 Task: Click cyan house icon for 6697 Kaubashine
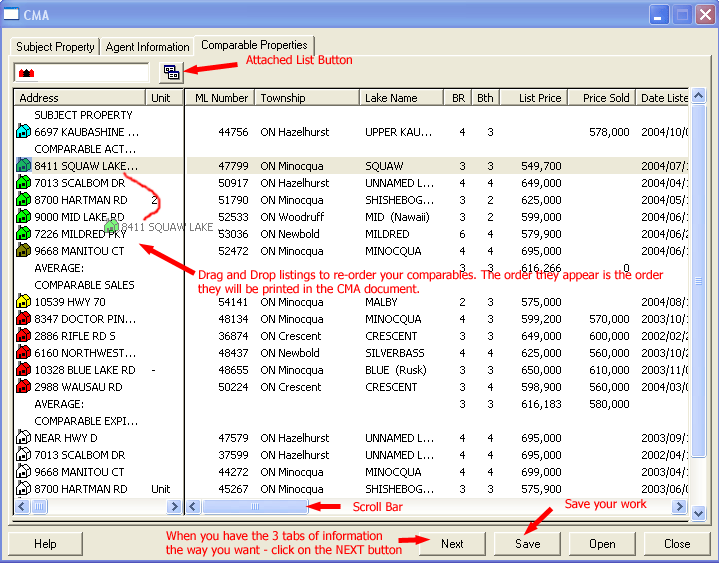tap(24, 132)
